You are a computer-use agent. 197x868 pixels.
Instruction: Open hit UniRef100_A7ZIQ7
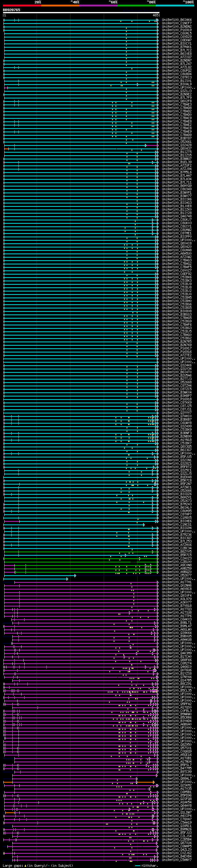click(x=177, y=57)
